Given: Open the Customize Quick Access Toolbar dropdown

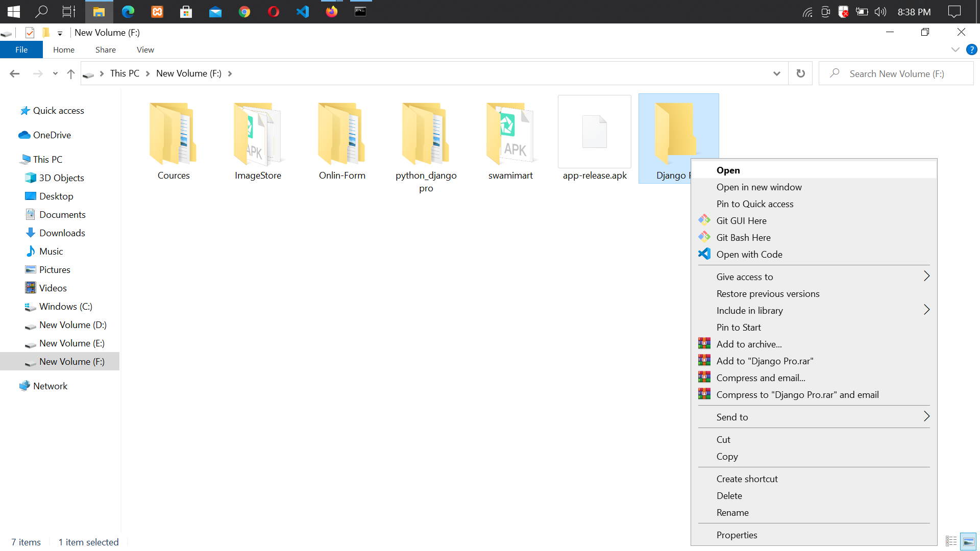Looking at the screenshot, I should pyautogui.click(x=60, y=33).
